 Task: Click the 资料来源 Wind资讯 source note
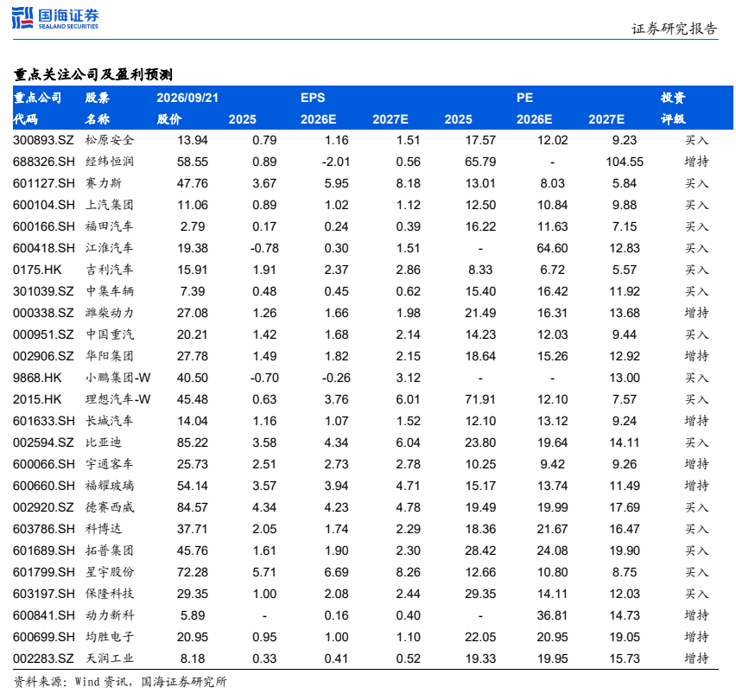[120, 682]
